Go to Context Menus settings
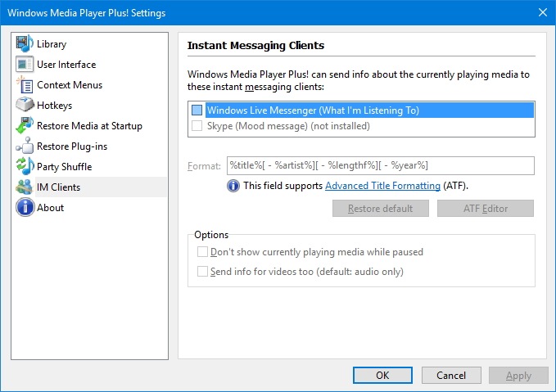 [x=70, y=85]
